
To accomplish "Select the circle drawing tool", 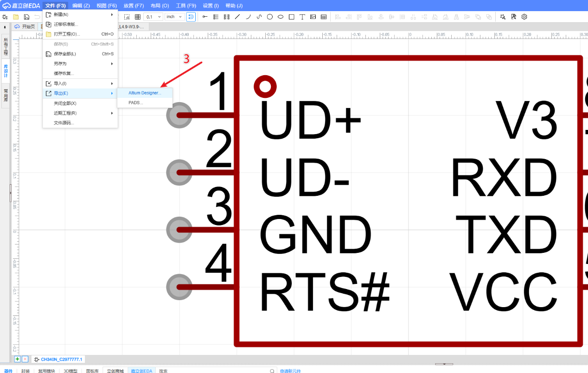I will (x=270, y=17).
